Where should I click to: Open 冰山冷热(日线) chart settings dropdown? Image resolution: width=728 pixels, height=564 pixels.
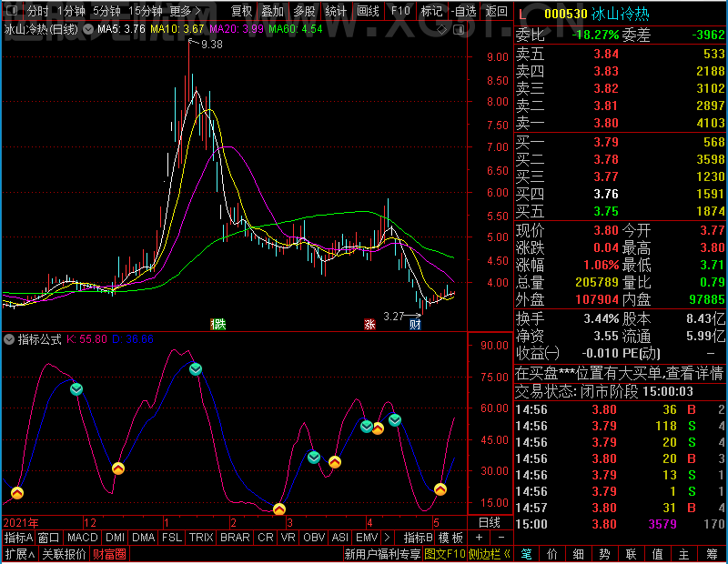pos(88,29)
